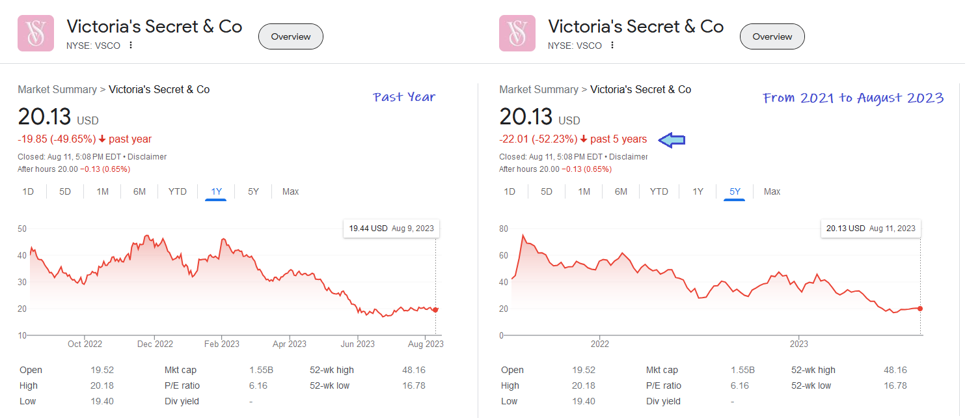Select Max range on left chart
Screen dimensions: 980x418
[290, 191]
